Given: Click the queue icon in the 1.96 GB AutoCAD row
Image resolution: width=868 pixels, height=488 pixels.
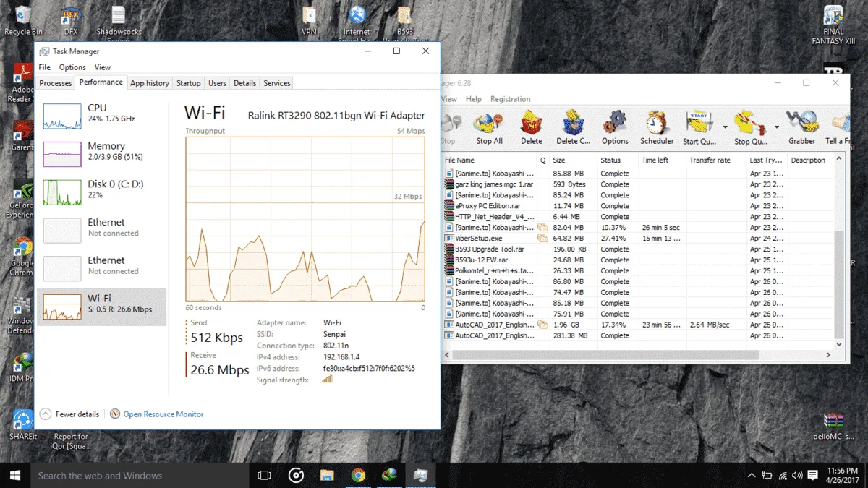Looking at the screenshot, I should coord(542,325).
